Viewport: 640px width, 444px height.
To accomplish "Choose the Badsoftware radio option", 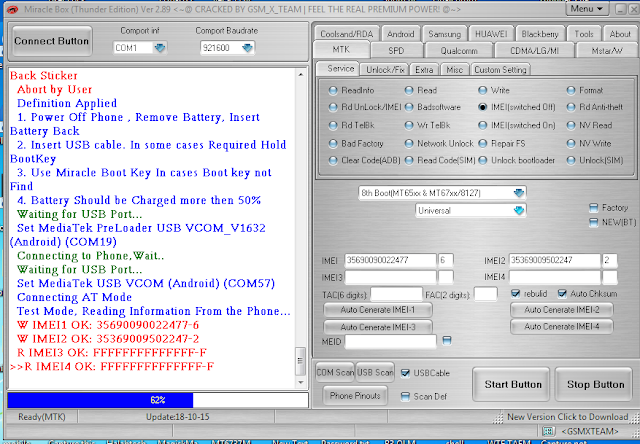I will [409, 107].
